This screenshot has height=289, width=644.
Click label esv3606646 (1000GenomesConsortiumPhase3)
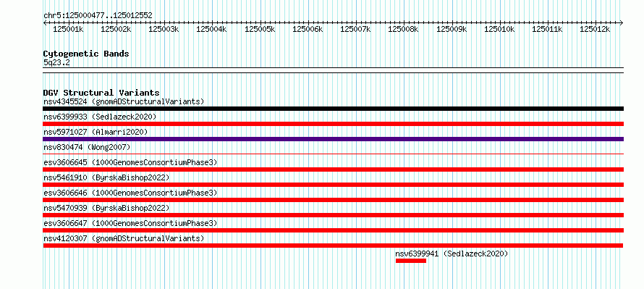click(x=130, y=193)
